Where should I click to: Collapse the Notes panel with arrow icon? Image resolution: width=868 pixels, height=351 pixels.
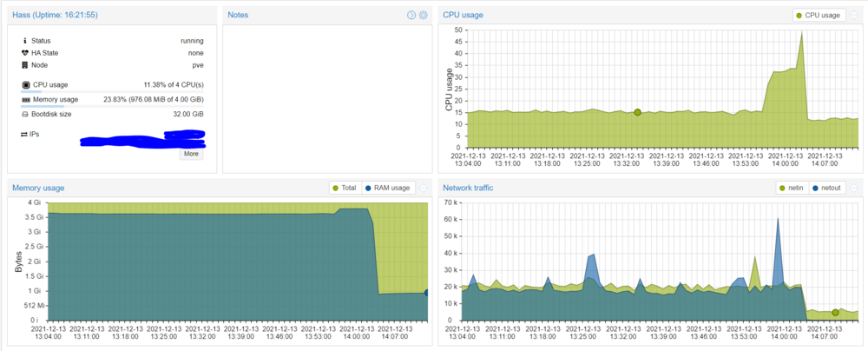(411, 15)
